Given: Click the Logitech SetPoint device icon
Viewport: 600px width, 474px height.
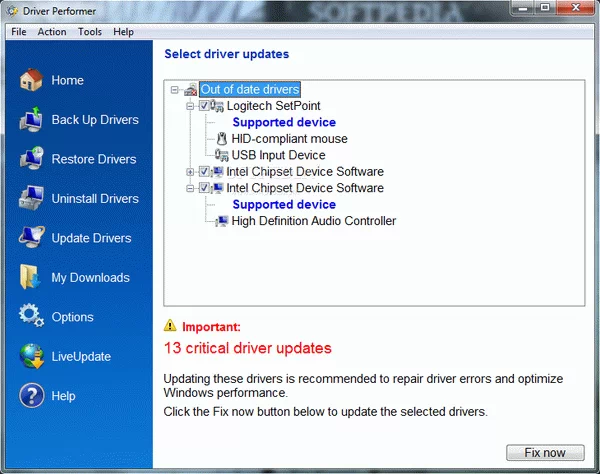Looking at the screenshot, I should pyautogui.click(x=217, y=106).
